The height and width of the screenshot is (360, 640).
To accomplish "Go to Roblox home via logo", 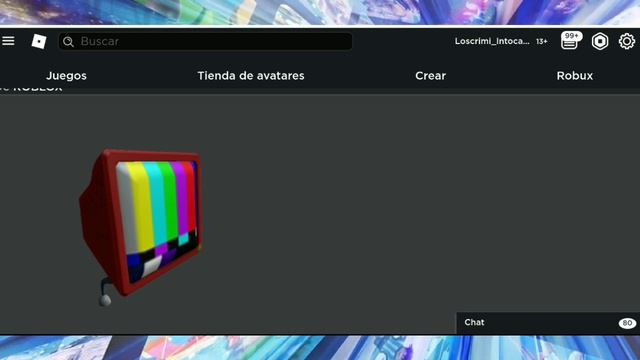I will [39, 41].
